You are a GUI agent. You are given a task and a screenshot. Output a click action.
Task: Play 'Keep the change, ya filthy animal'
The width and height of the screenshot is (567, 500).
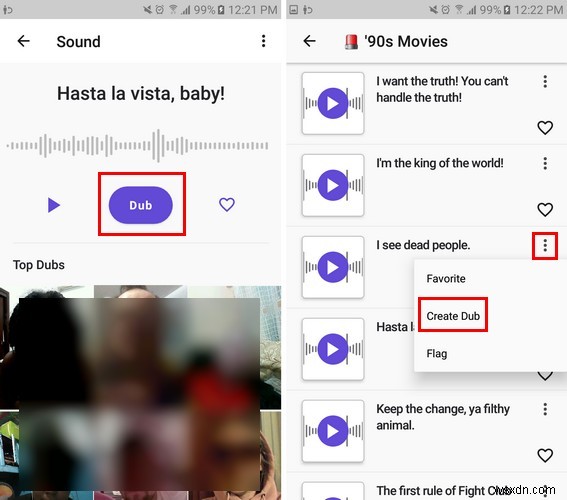coord(333,431)
